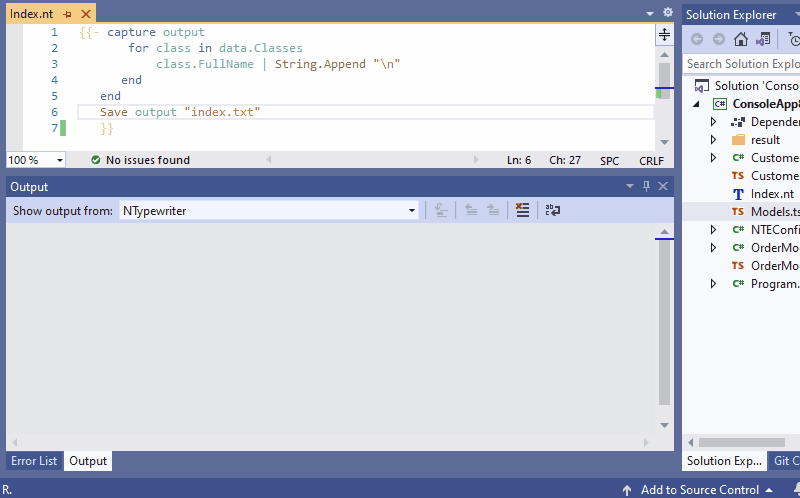Click the editor scroll down arrow
This screenshot has width=800, height=498.
664,142
